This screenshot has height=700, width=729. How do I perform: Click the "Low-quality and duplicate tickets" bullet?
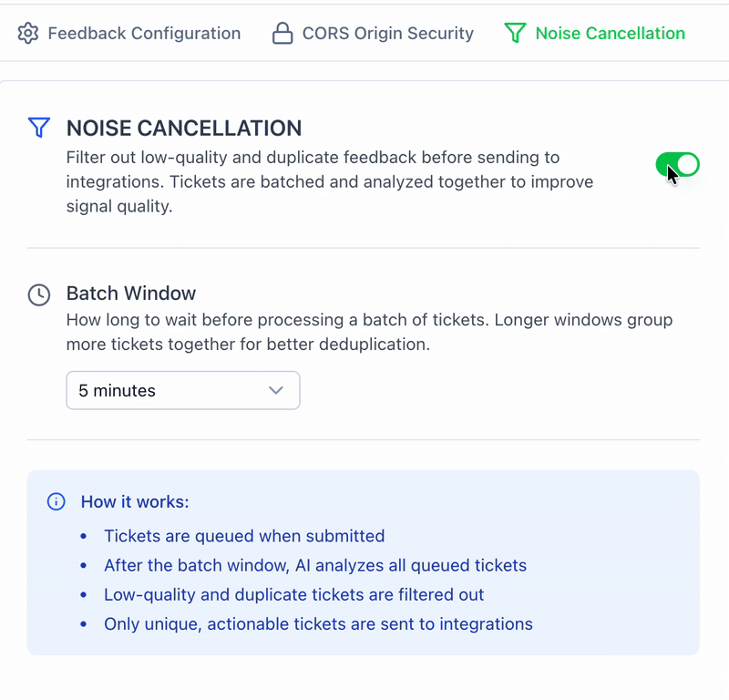[293, 595]
